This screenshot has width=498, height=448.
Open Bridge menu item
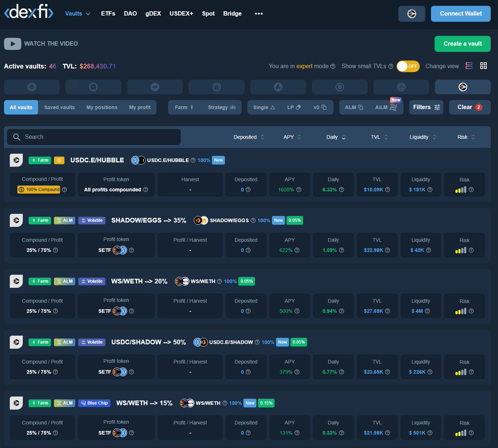pos(232,14)
